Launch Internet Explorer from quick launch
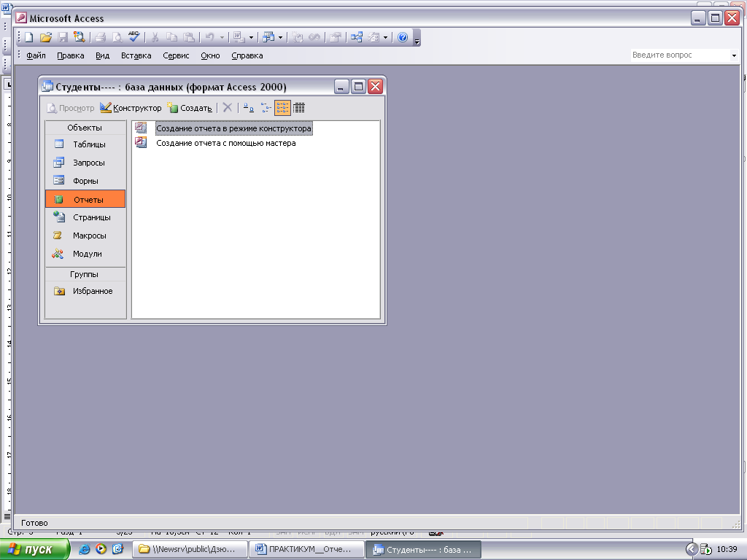 tap(85, 550)
